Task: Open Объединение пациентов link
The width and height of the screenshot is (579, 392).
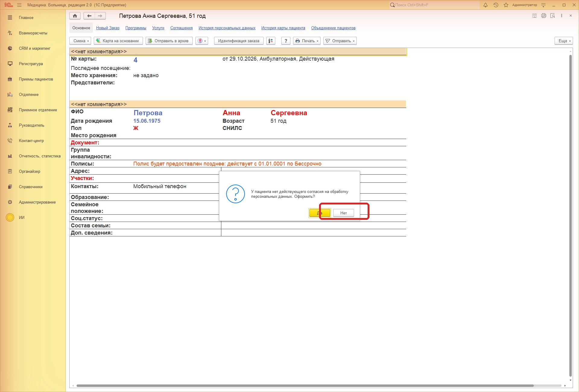Action: click(333, 28)
